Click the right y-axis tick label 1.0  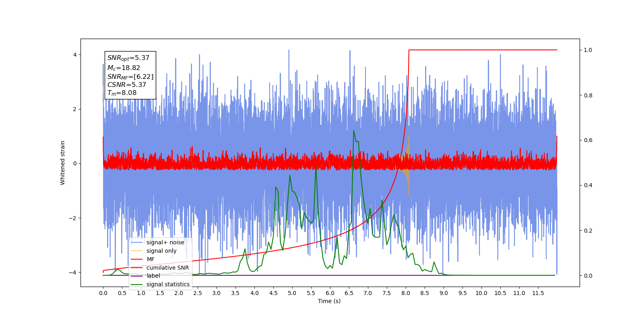click(x=588, y=50)
